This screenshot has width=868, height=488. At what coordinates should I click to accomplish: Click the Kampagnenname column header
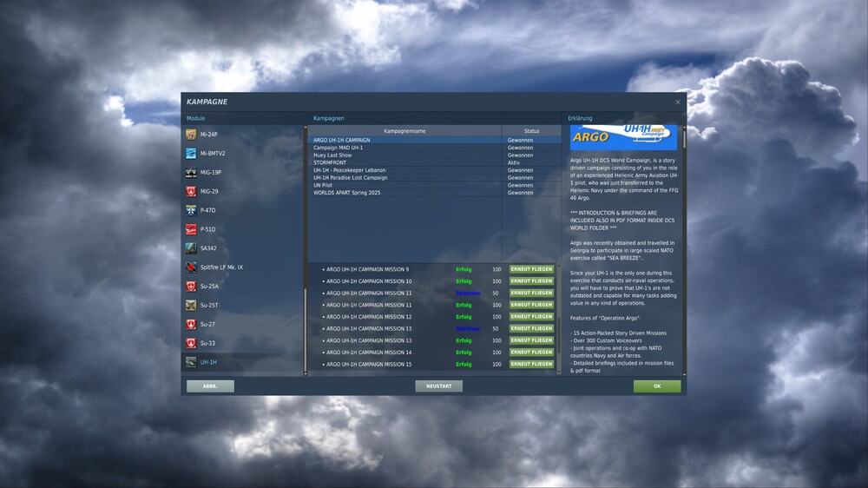(x=404, y=131)
